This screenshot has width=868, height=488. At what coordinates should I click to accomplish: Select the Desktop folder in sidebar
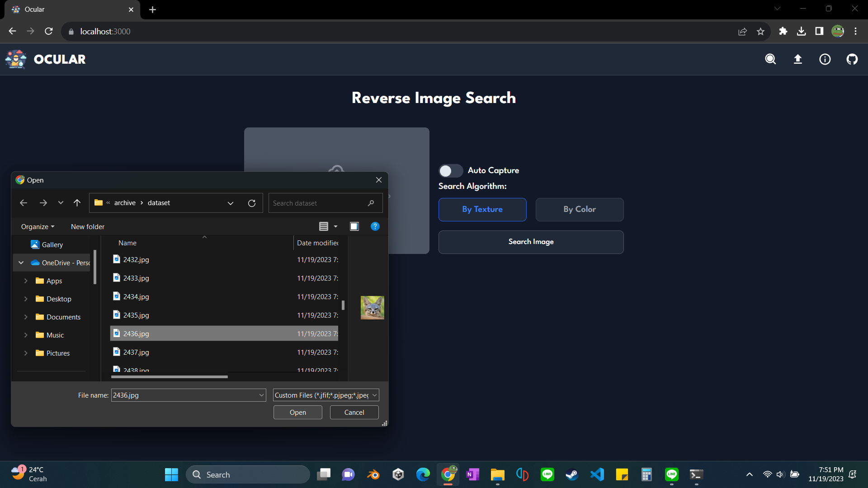pos(58,299)
